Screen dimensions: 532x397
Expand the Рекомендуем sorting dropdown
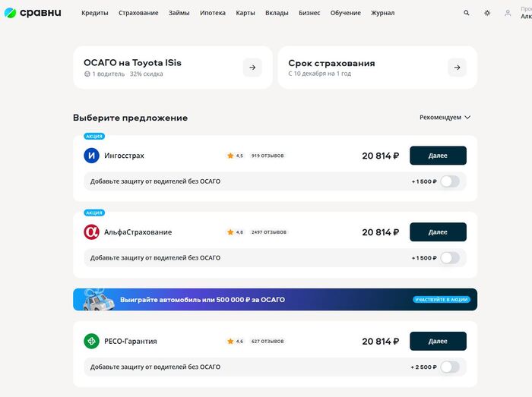point(445,118)
